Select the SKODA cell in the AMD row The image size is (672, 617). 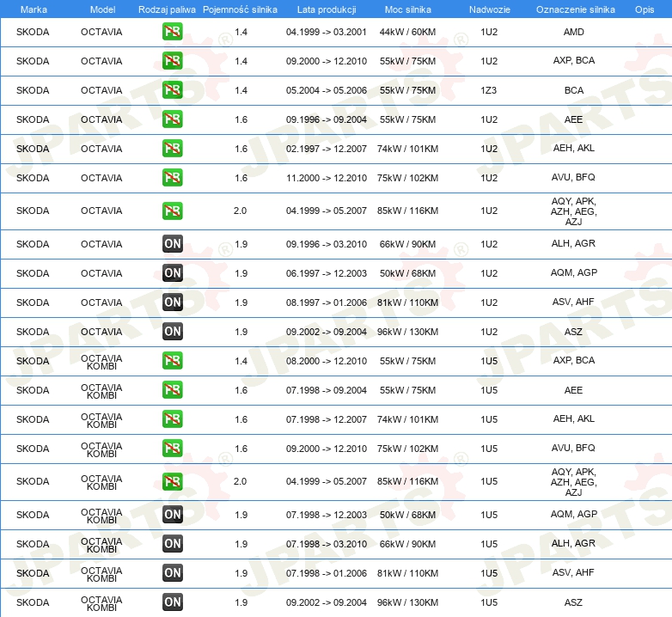(33, 32)
